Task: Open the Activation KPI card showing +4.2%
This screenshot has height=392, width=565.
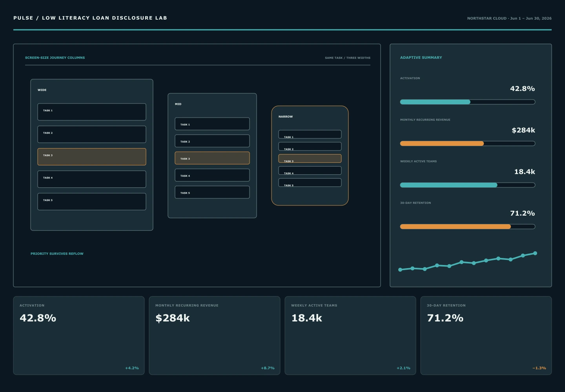Action: click(79, 336)
